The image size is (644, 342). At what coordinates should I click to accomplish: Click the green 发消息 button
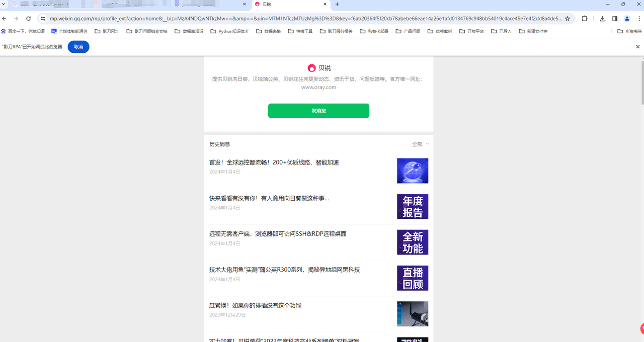[x=318, y=111]
